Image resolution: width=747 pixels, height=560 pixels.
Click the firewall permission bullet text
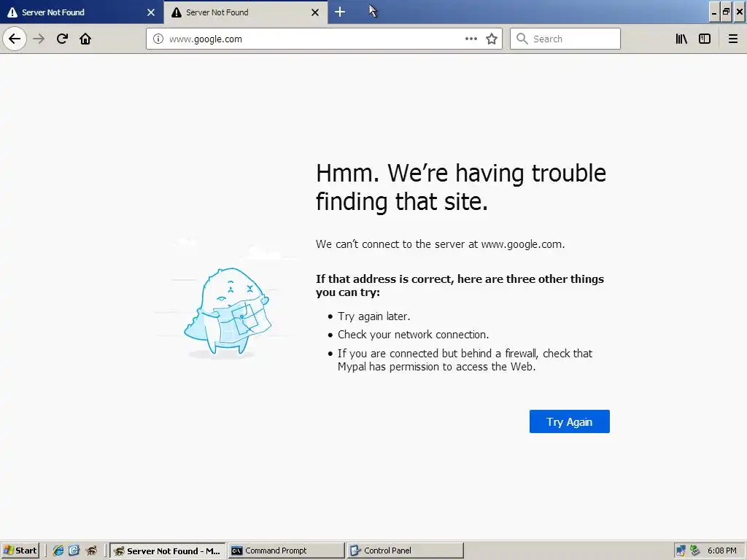pyautogui.click(x=465, y=360)
